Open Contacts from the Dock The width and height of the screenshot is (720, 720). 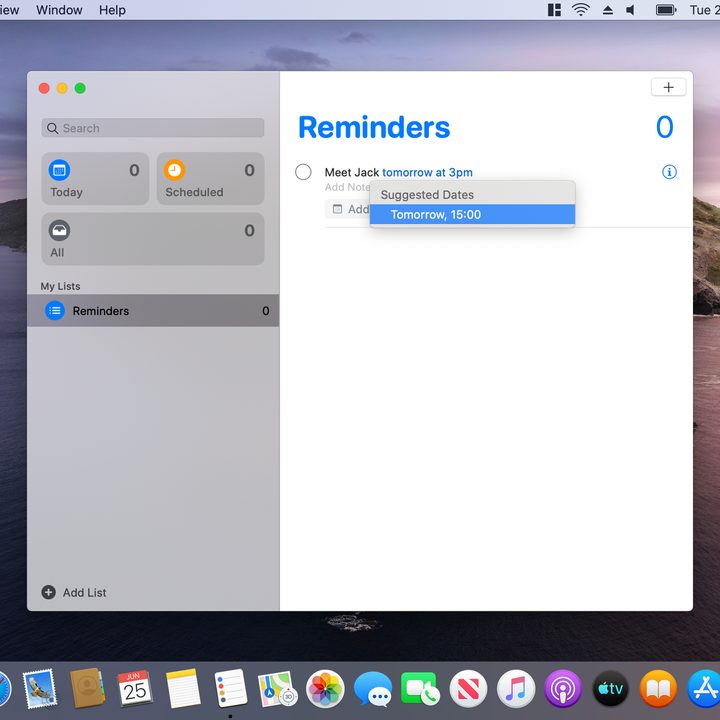[x=87, y=688]
